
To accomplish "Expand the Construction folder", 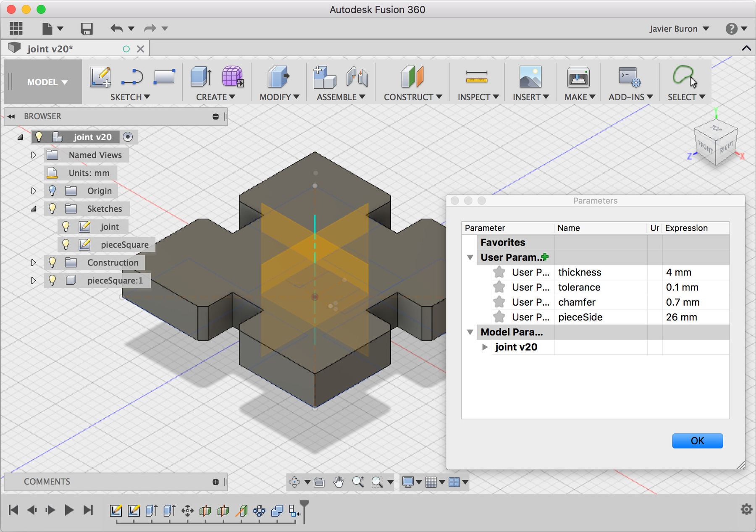I will tap(34, 262).
